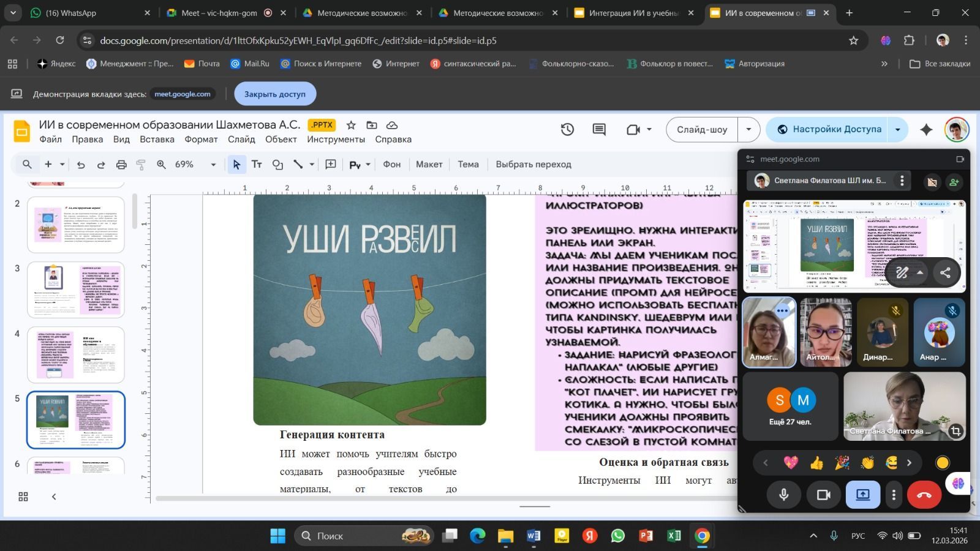Image resolution: width=980 pixels, height=551 pixels.
Task: Click the undo arrow in toolbar
Action: [x=81, y=164]
